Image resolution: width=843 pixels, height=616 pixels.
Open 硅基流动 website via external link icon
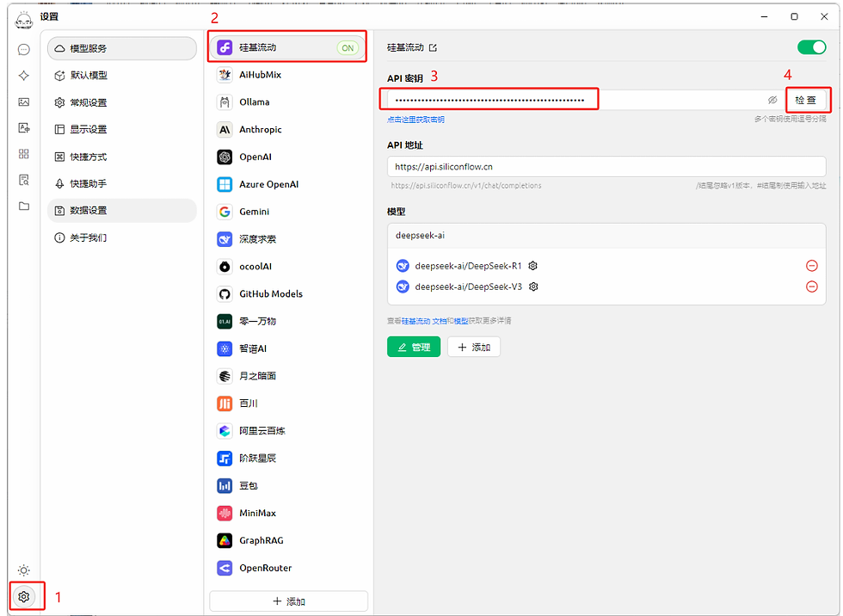click(434, 48)
